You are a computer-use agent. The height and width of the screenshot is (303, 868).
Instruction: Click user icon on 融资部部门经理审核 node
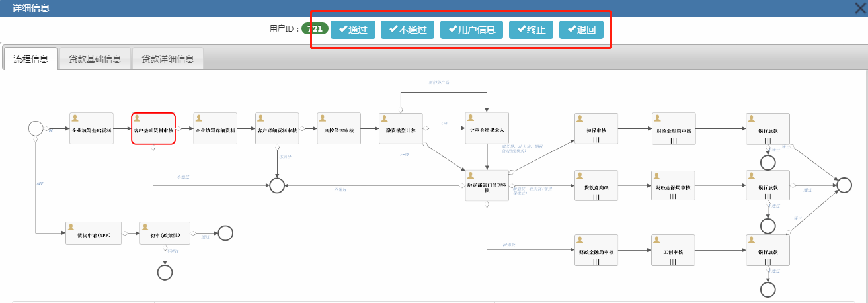(x=471, y=176)
